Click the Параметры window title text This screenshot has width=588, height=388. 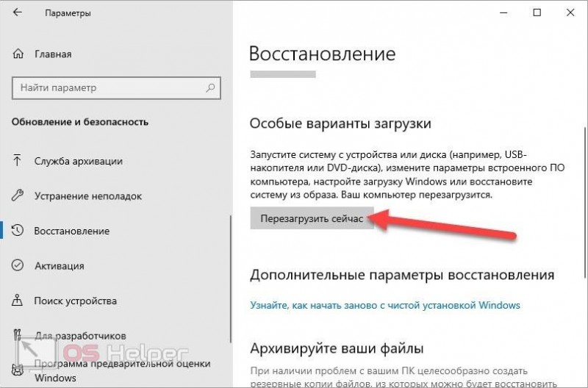point(68,13)
